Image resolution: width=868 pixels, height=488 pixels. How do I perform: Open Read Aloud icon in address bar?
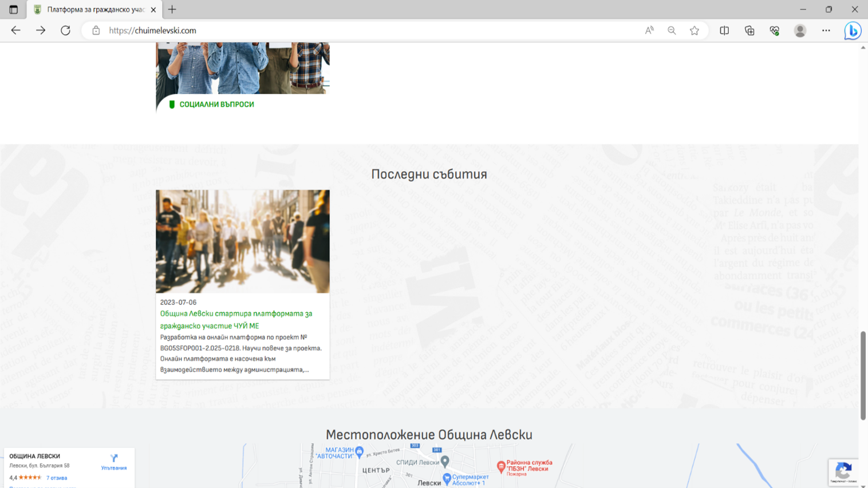pos(649,30)
